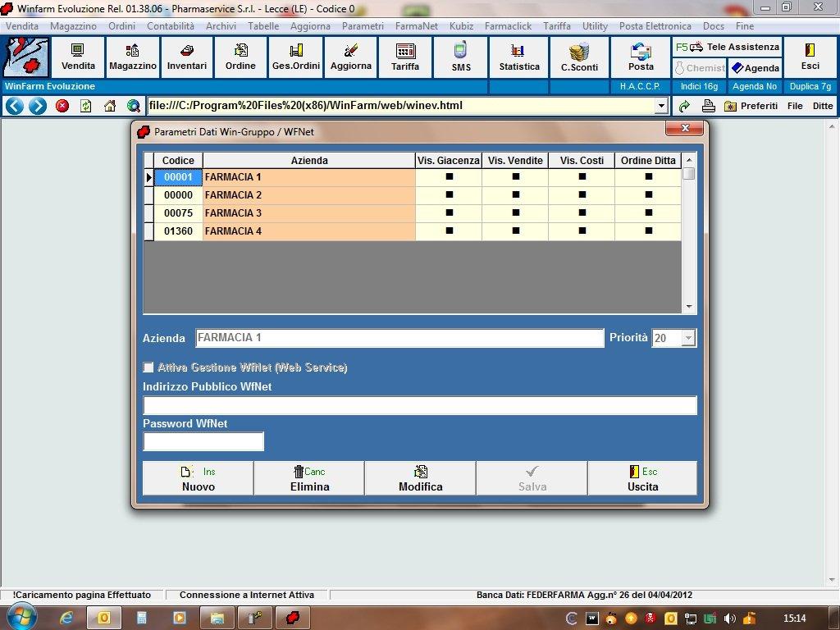Enable Attiva Gestione WfNet checkbox
The height and width of the screenshot is (630, 840).
pos(148,367)
